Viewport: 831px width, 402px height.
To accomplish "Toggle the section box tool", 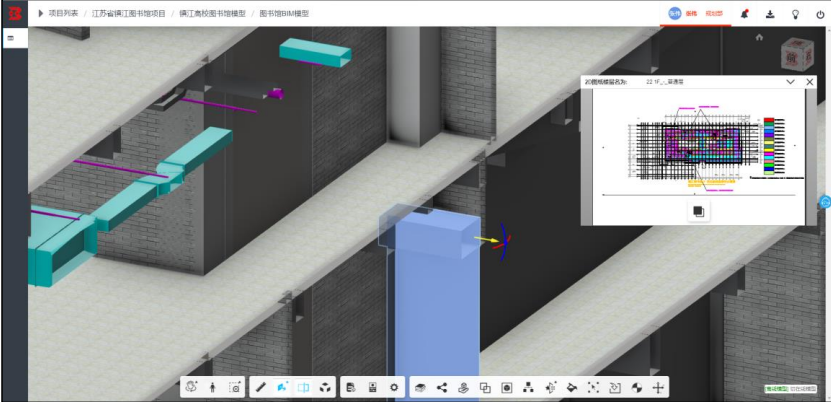I will coord(303,388).
